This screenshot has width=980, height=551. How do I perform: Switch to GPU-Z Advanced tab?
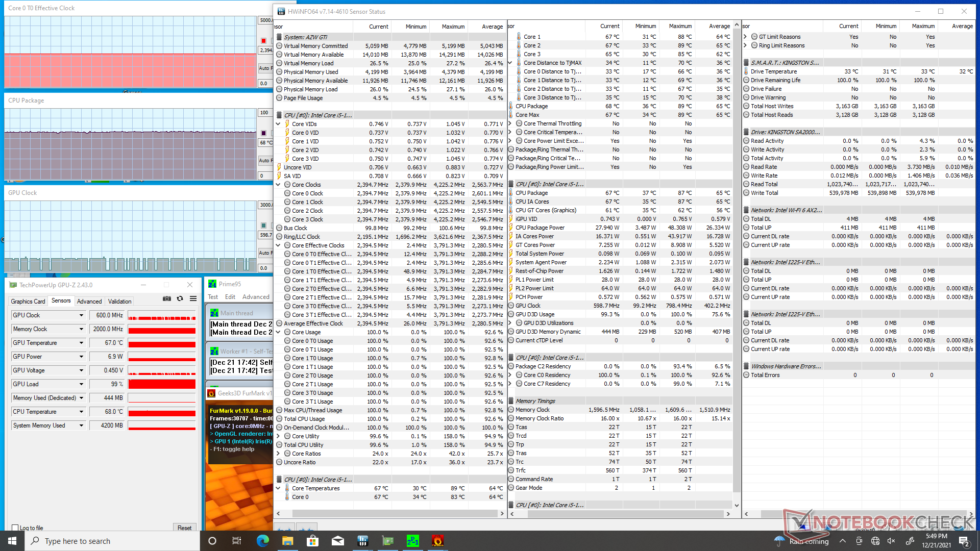tap(89, 302)
